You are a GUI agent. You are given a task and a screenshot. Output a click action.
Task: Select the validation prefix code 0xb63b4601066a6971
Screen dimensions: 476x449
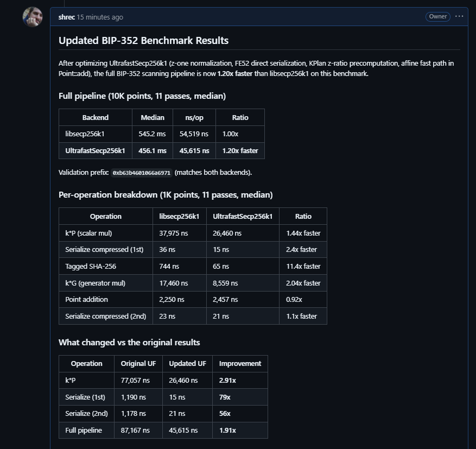point(142,173)
